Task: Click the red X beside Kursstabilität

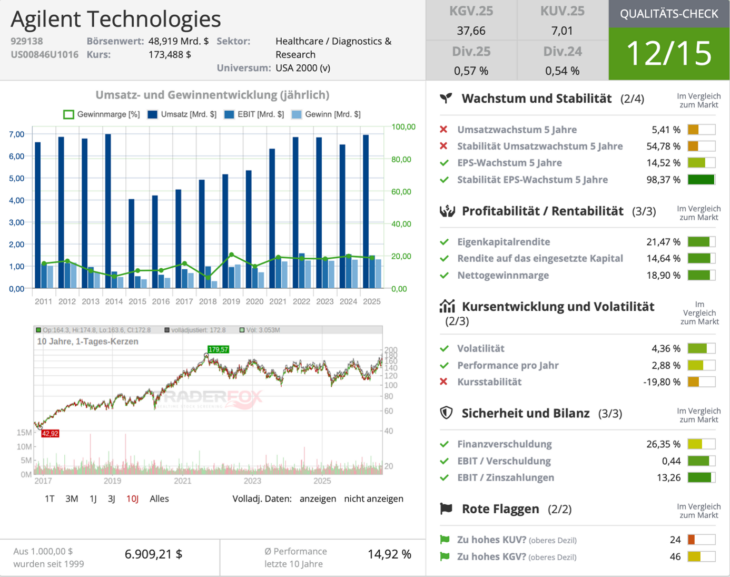Action: (x=444, y=382)
